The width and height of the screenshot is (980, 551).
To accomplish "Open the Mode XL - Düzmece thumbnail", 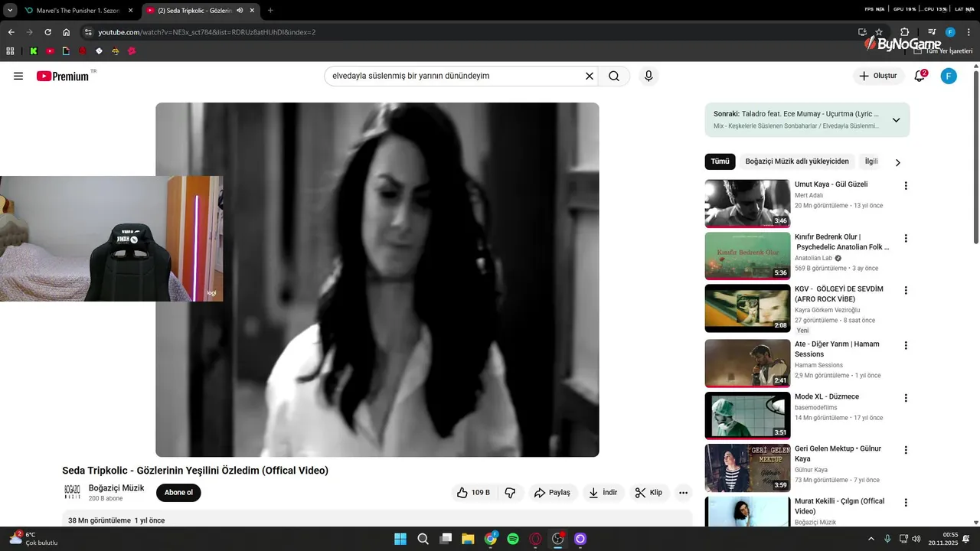I will click(x=747, y=416).
